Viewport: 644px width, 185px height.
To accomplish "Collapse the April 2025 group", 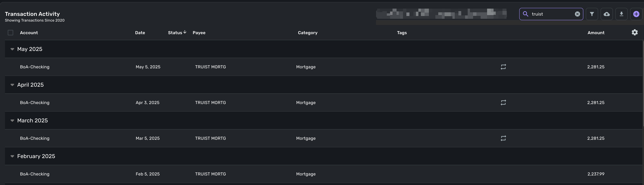I will tap(12, 85).
